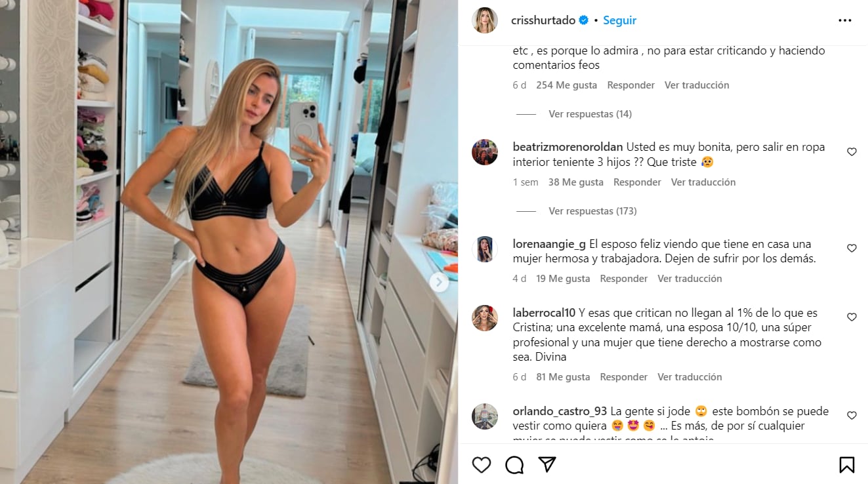
Task: Like lorenaangie_g's comment heart
Action: coord(852,249)
